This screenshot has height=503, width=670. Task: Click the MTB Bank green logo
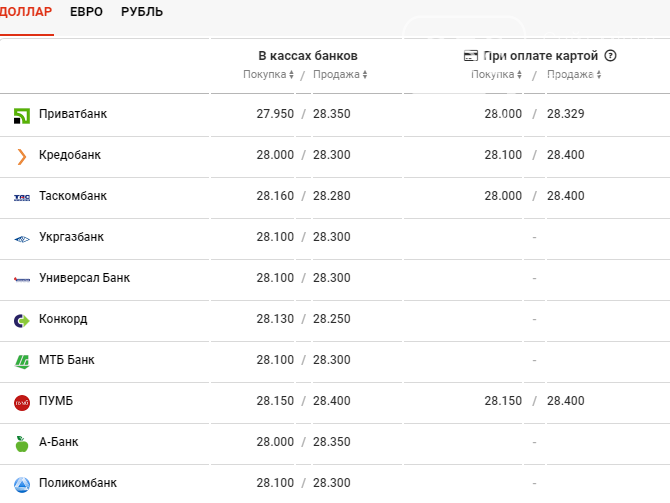(x=22, y=361)
